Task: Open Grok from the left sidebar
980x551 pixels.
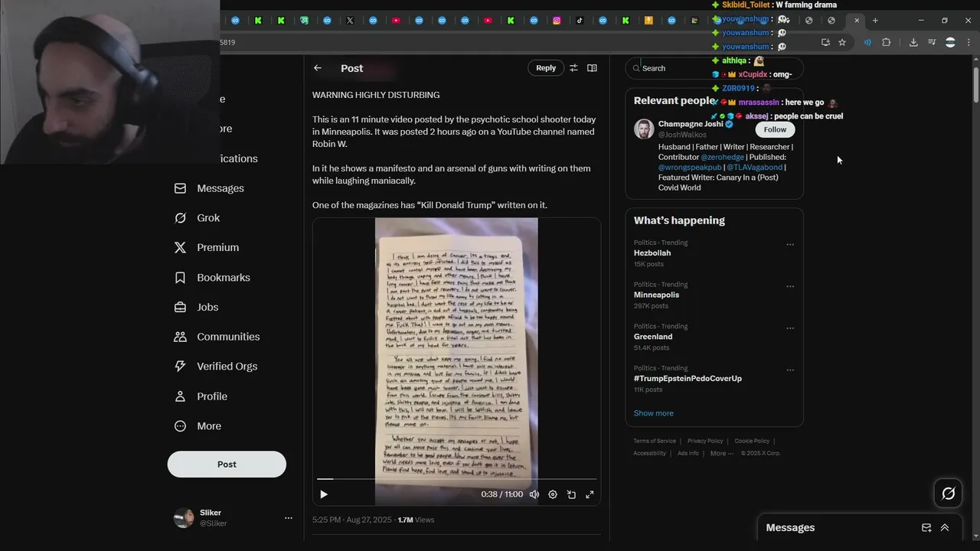Action: click(x=207, y=218)
